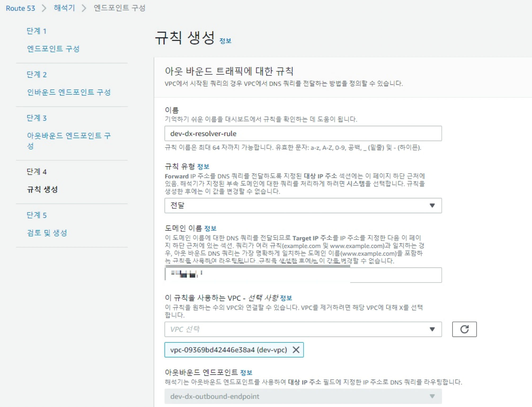The height and width of the screenshot is (407, 532).
Task: Go to step 2 인바운드 엔드포인트 구성
Action: click(69, 92)
